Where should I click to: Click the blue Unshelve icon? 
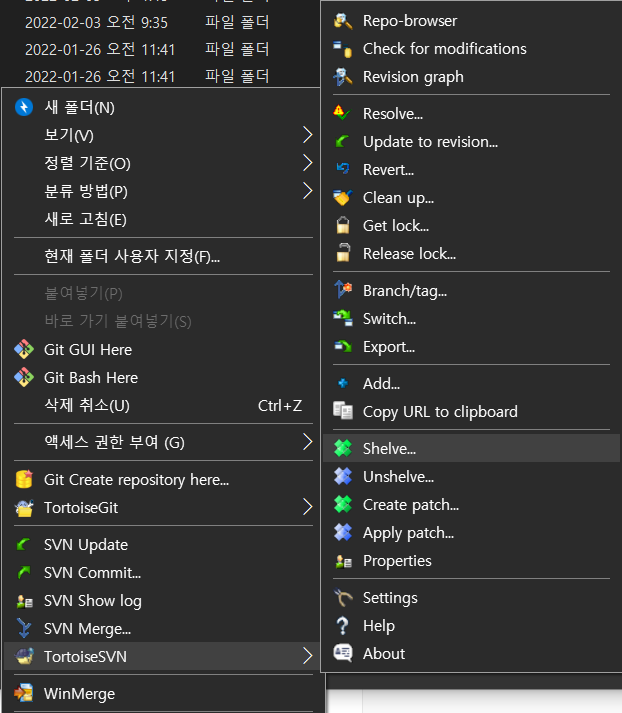point(343,476)
